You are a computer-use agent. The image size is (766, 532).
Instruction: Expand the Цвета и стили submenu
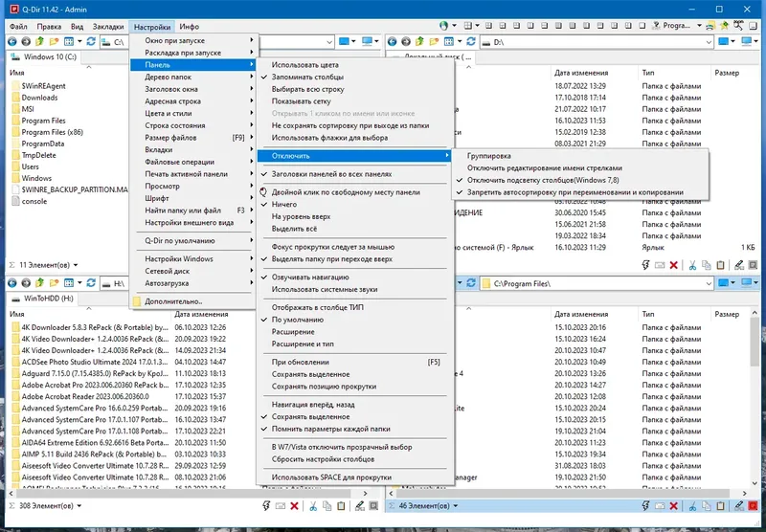pyautogui.click(x=193, y=113)
